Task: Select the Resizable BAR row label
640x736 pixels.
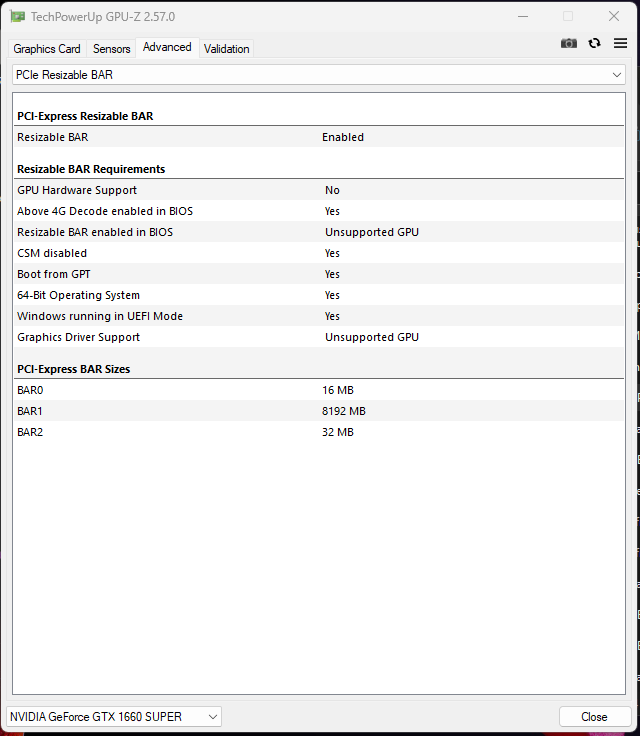Action: [x=53, y=137]
